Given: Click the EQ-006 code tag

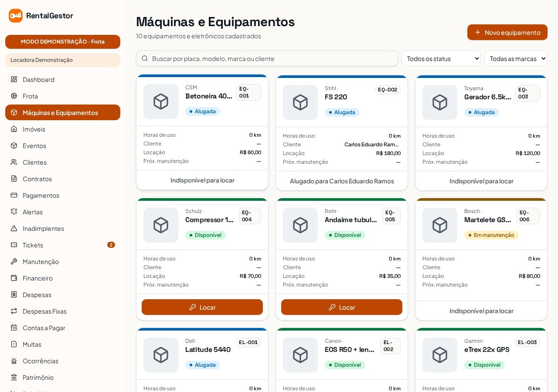Looking at the screenshot, I should pos(528,216).
